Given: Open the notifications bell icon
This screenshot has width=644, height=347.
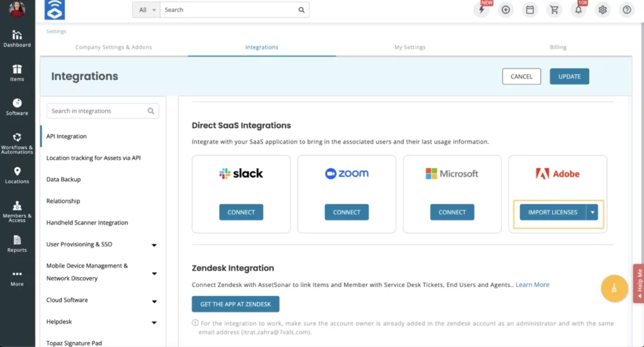Looking at the screenshot, I should coord(579,9).
